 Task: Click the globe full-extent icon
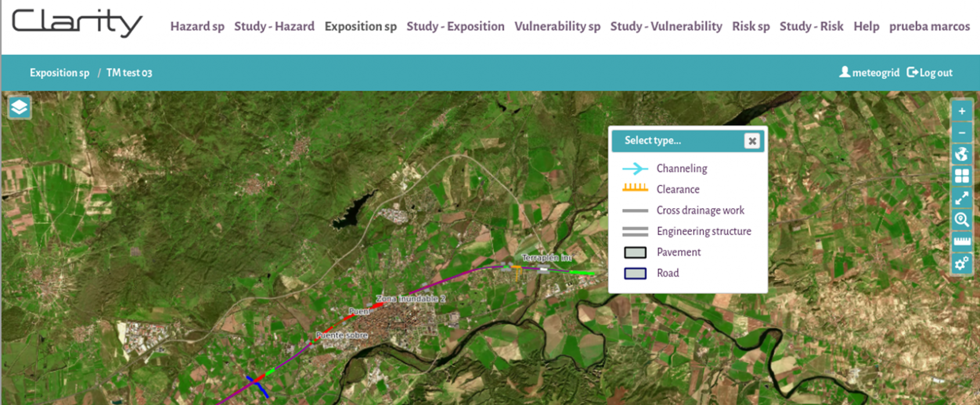point(961,154)
